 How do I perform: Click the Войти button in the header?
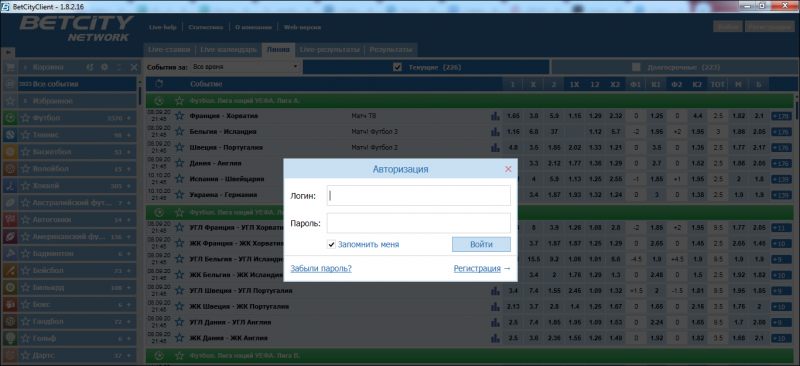[x=728, y=27]
